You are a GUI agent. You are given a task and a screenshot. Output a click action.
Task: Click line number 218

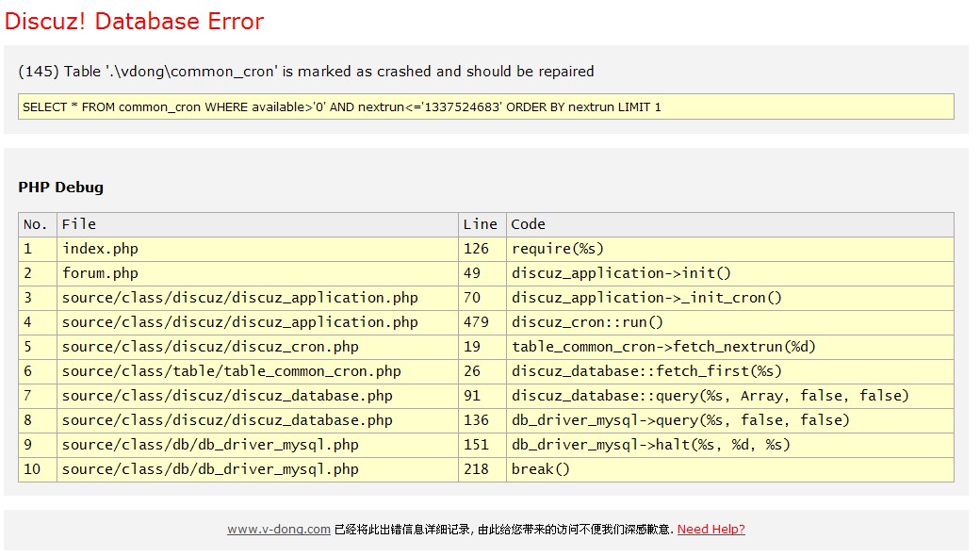coord(476,469)
